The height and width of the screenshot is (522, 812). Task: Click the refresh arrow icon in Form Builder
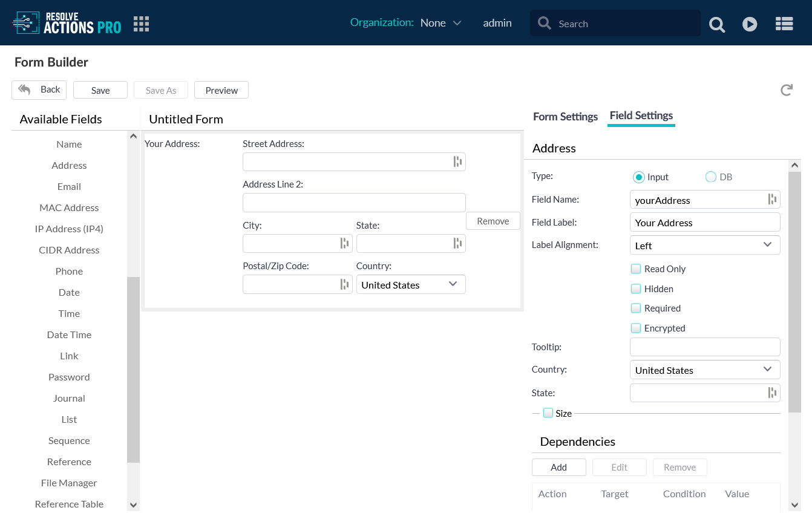click(x=786, y=90)
